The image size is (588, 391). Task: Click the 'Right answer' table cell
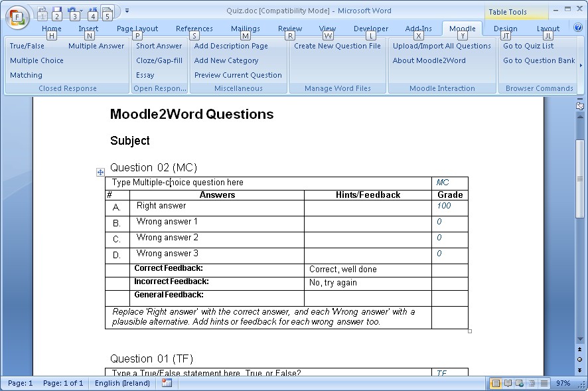coord(217,208)
